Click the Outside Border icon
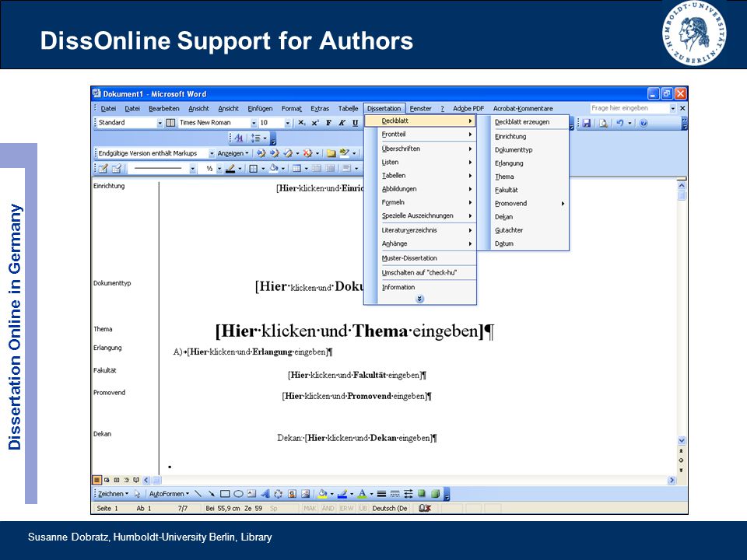 click(254, 168)
